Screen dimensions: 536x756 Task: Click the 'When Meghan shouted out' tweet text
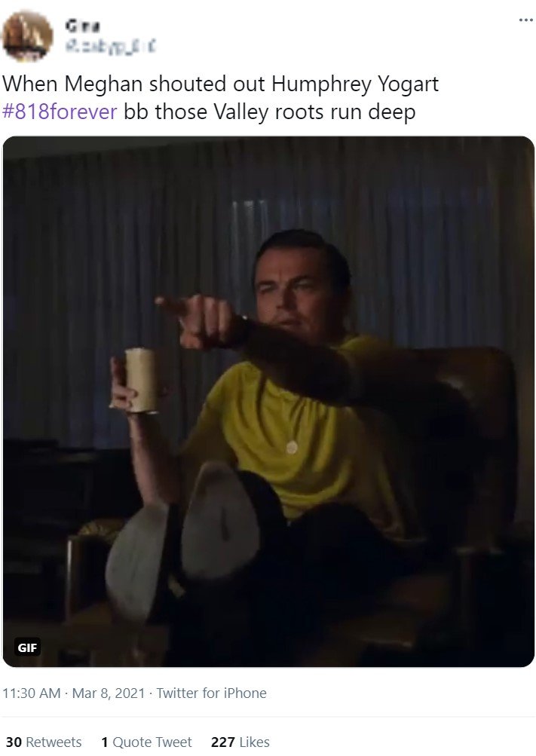134,84
